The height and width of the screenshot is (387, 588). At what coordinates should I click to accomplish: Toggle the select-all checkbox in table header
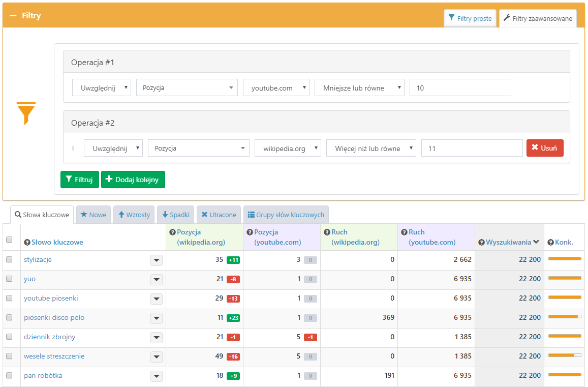click(x=9, y=240)
